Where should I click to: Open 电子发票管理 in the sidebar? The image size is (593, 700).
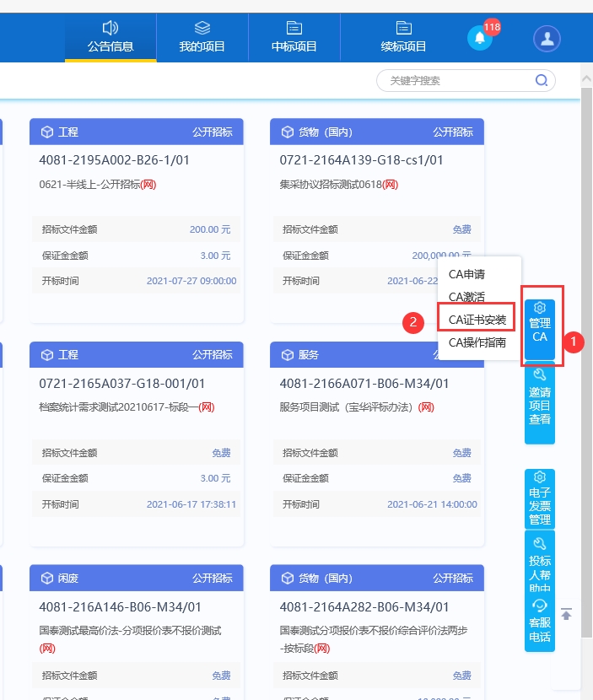point(540,499)
